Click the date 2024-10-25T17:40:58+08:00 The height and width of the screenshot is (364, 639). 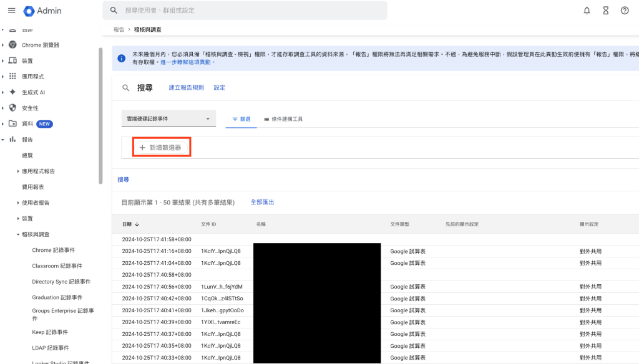pos(157,275)
